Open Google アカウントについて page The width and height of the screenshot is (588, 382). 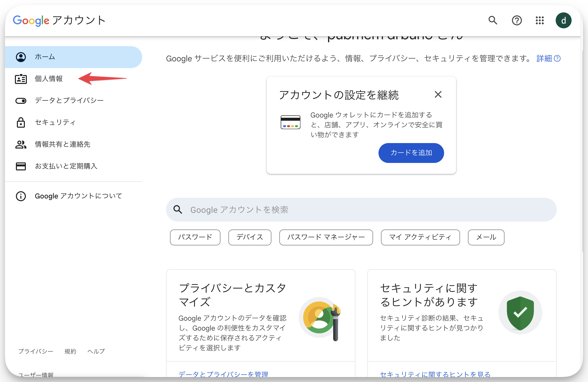(x=73, y=196)
